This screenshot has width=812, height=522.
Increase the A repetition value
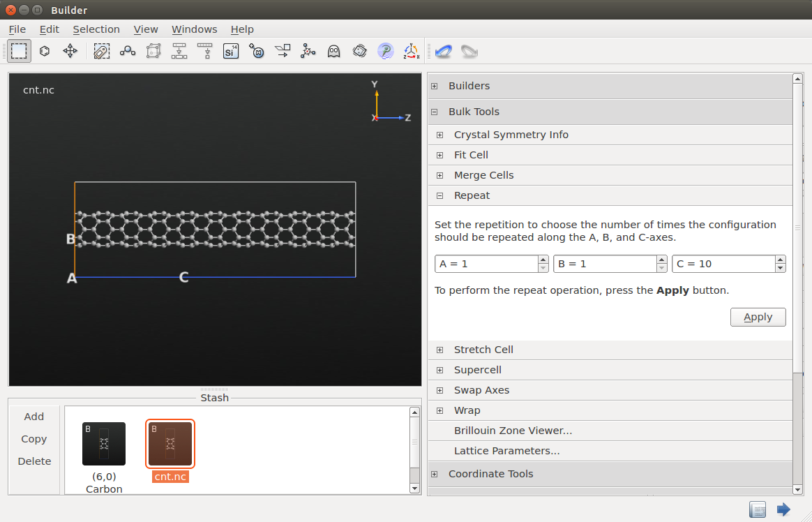tap(543, 260)
